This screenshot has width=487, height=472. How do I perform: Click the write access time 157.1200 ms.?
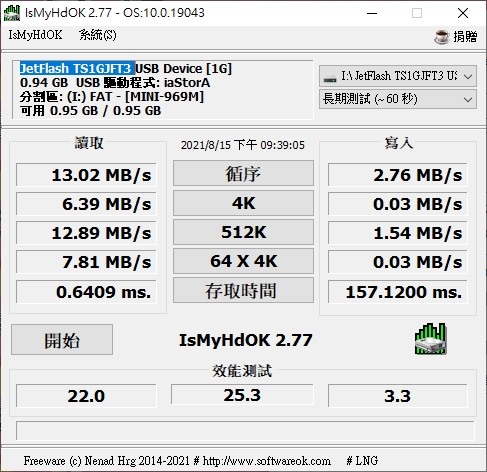point(398,292)
